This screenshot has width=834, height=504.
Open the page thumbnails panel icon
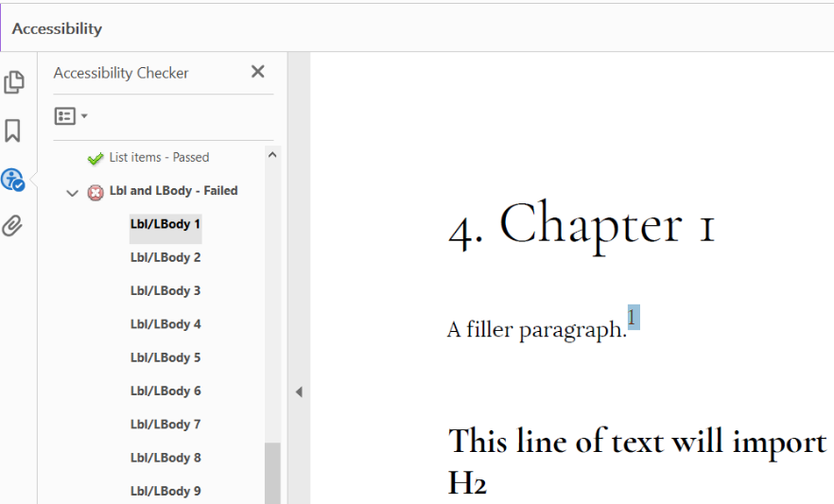point(14,83)
